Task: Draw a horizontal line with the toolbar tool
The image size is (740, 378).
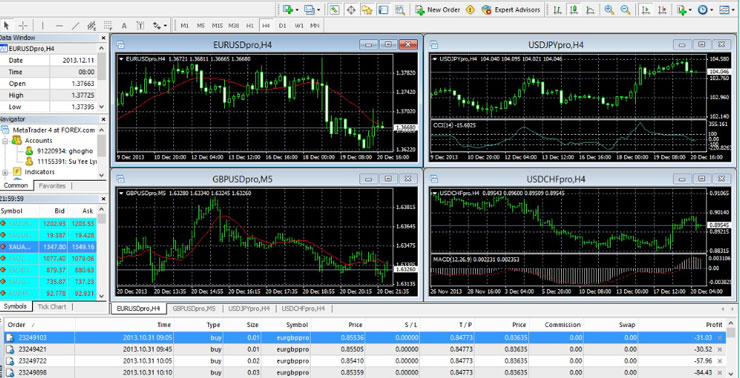Action: tap(59, 25)
